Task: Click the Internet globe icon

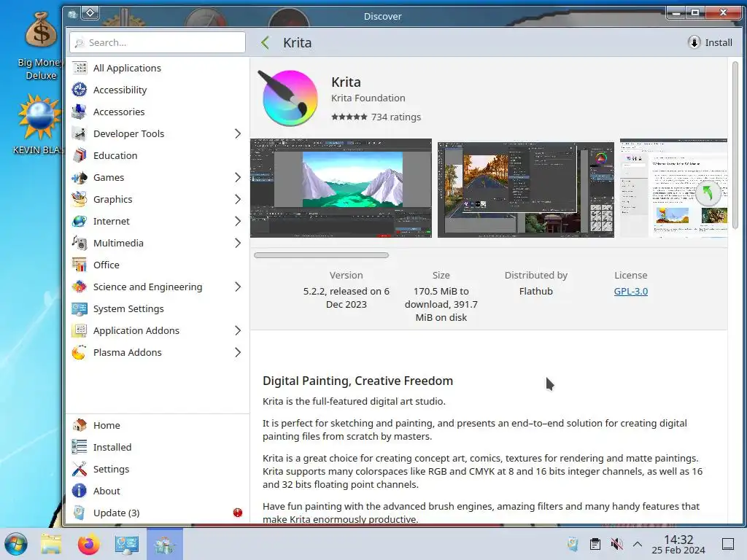Action: coord(80,222)
